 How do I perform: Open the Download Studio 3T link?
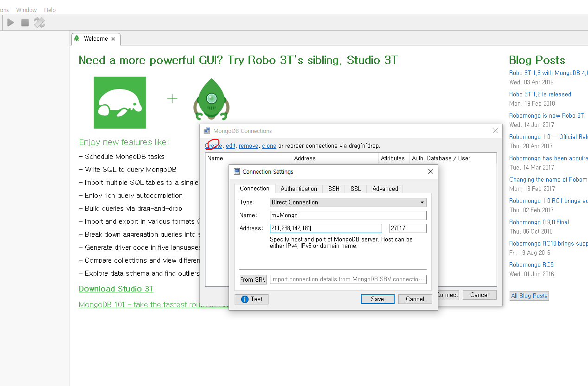[116, 289]
